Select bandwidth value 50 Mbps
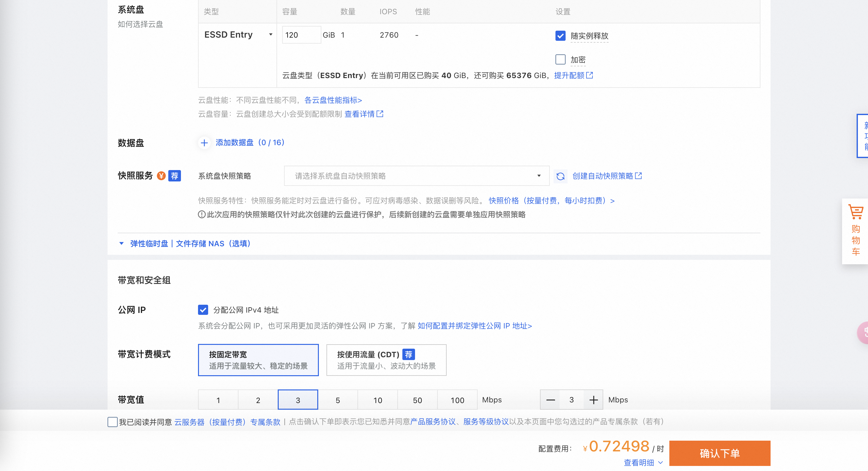The width and height of the screenshot is (868, 471). point(418,400)
